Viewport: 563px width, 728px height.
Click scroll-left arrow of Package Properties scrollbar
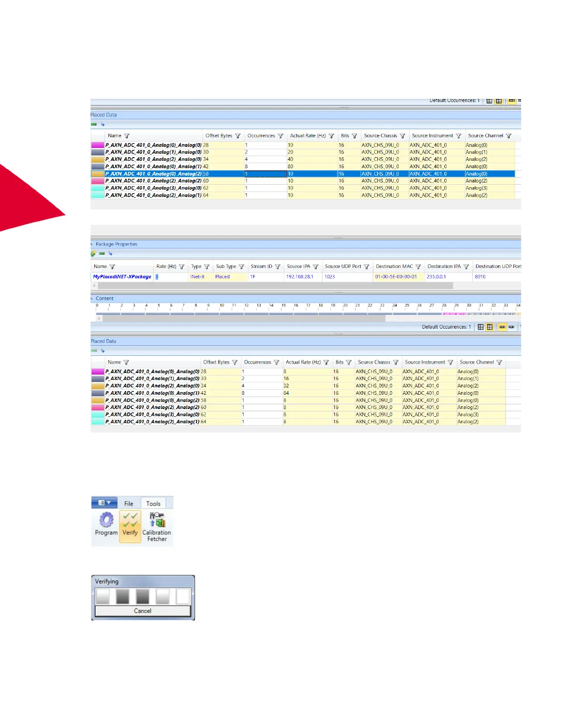(x=94, y=285)
